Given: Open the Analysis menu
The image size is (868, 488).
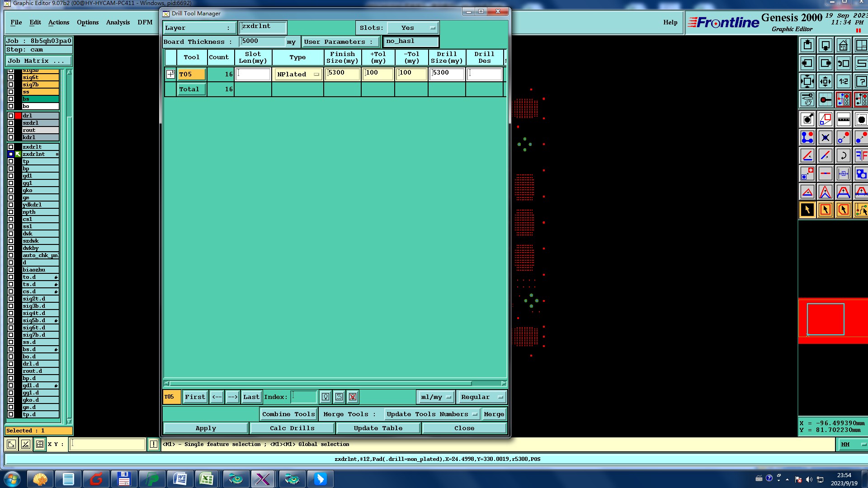Looking at the screenshot, I should [x=118, y=22].
